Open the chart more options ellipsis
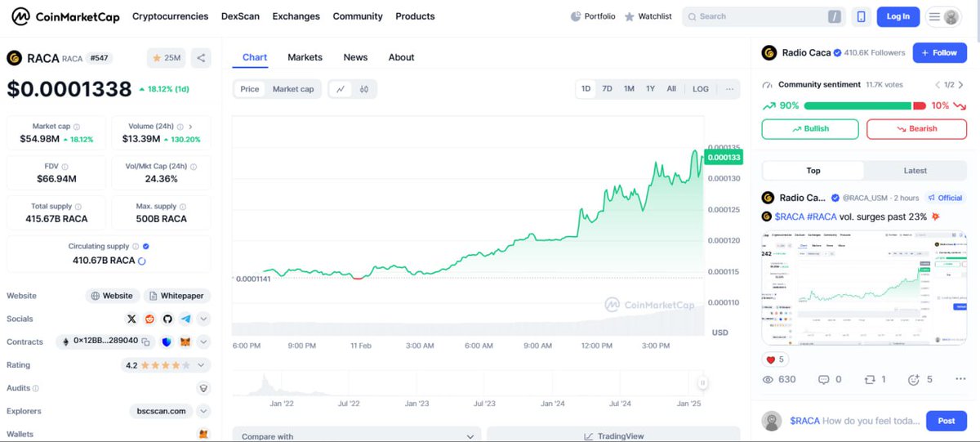 (x=729, y=89)
